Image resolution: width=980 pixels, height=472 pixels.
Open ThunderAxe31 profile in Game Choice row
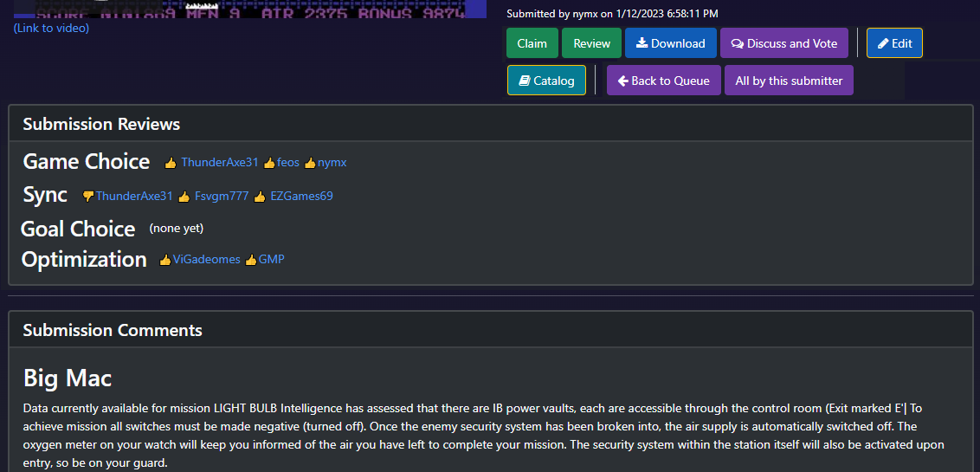(219, 163)
